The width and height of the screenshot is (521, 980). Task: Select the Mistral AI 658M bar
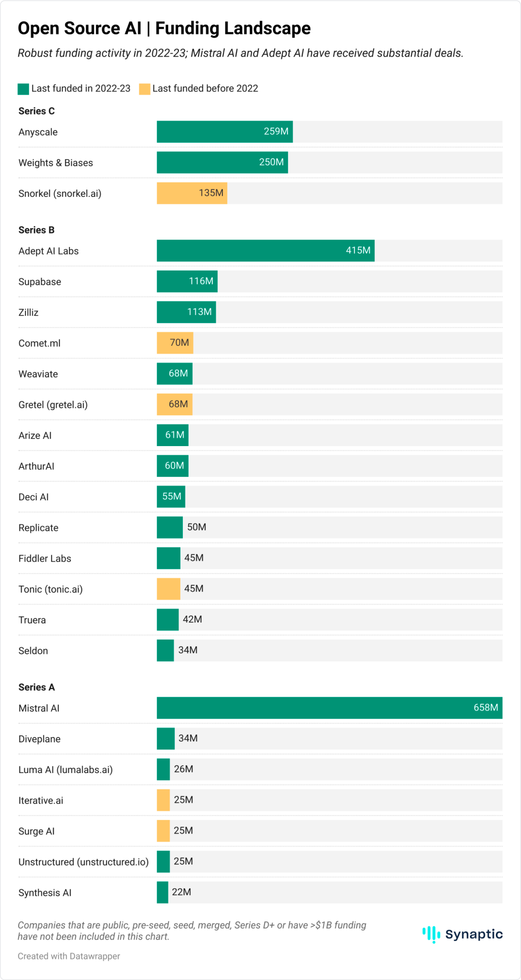(329, 708)
